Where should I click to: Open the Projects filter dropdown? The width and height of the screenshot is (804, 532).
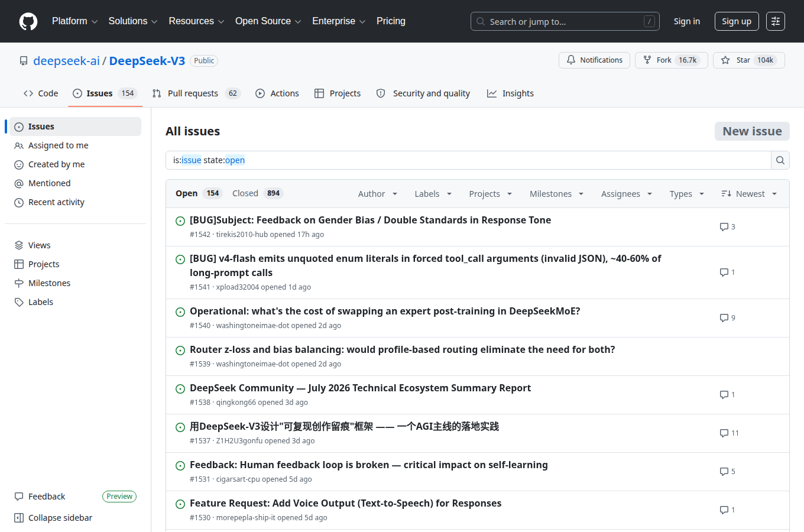[x=491, y=194]
